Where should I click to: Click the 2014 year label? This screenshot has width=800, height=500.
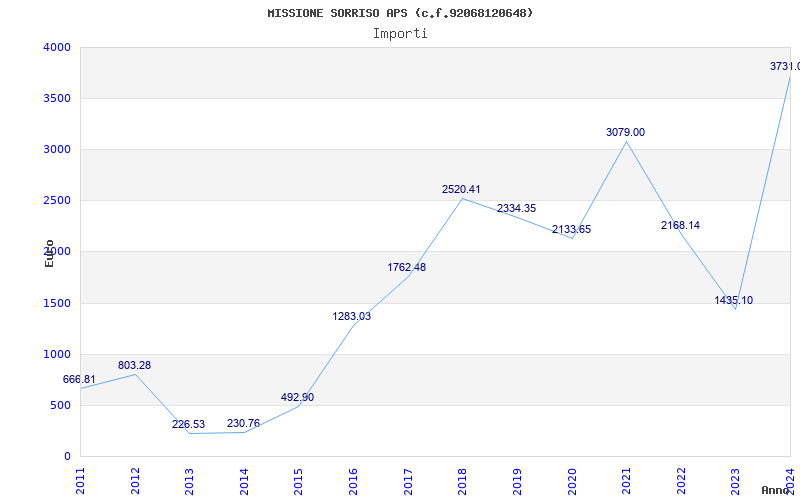tap(244, 481)
